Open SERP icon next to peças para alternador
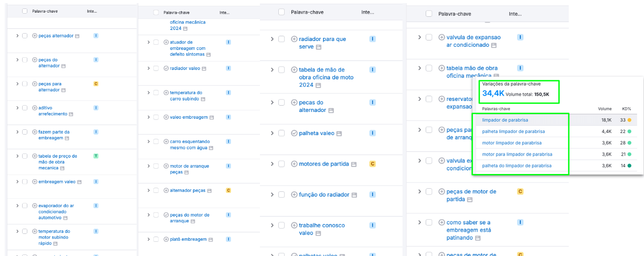 tap(63, 90)
